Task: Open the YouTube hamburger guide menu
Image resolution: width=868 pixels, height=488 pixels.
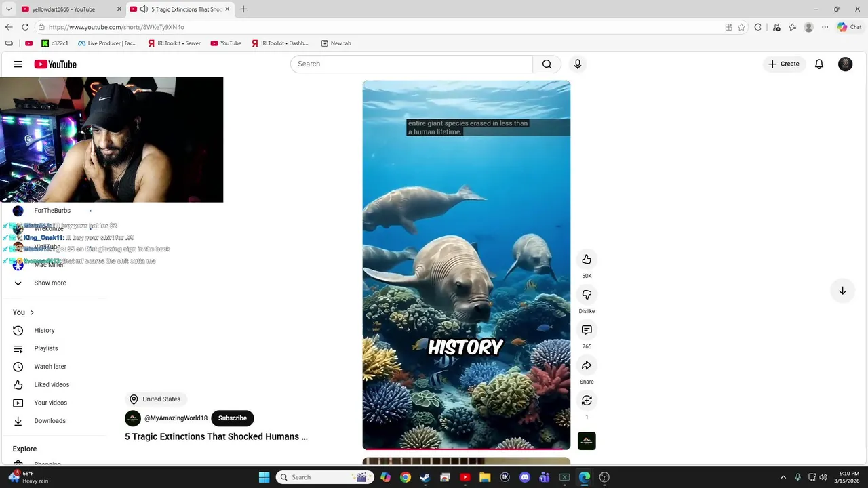Action: pos(18,64)
